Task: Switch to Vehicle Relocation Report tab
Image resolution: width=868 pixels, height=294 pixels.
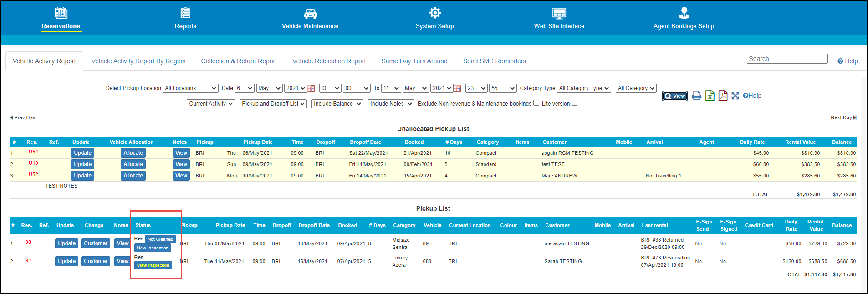Action: pos(329,61)
